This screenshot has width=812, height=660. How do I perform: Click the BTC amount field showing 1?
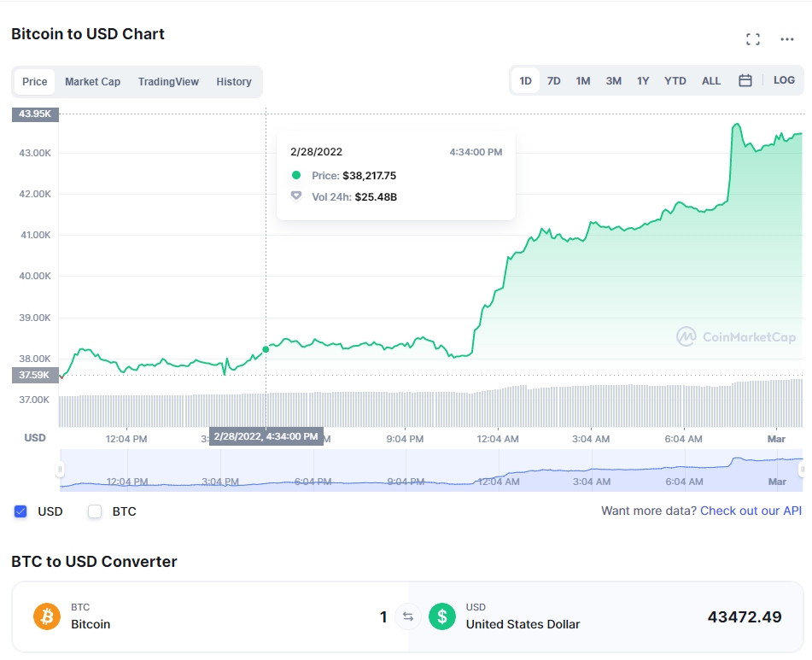(383, 617)
